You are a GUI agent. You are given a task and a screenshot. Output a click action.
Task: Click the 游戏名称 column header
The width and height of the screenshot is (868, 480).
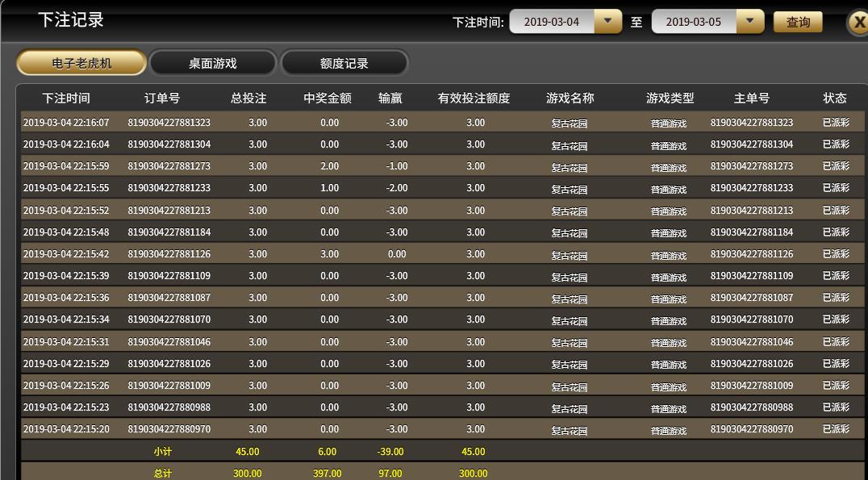[x=570, y=98]
